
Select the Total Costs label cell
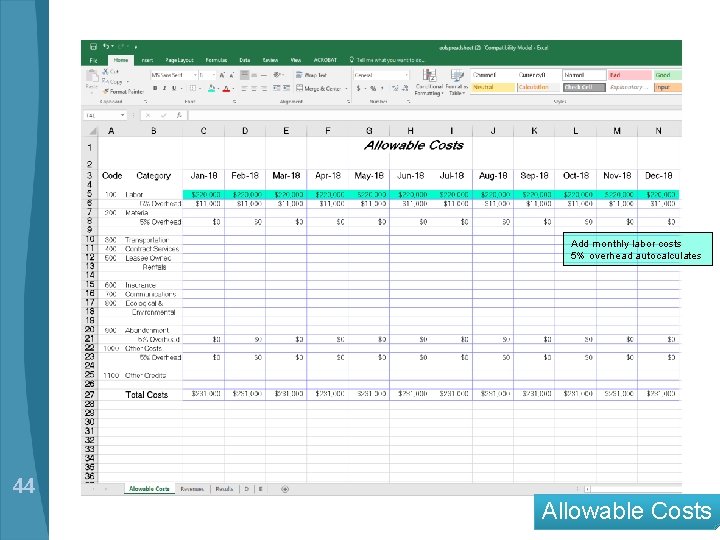coord(146,394)
